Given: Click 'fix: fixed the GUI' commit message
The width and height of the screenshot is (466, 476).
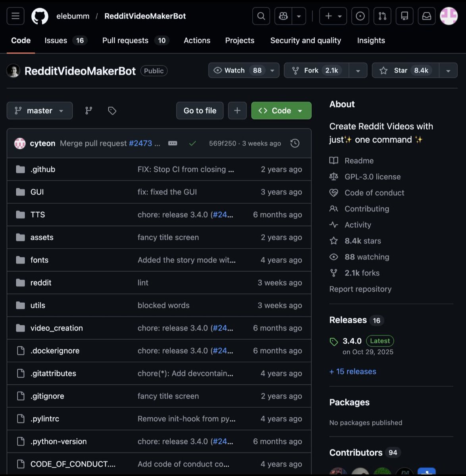Looking at the screenshot, I should (x=167, y=192).
